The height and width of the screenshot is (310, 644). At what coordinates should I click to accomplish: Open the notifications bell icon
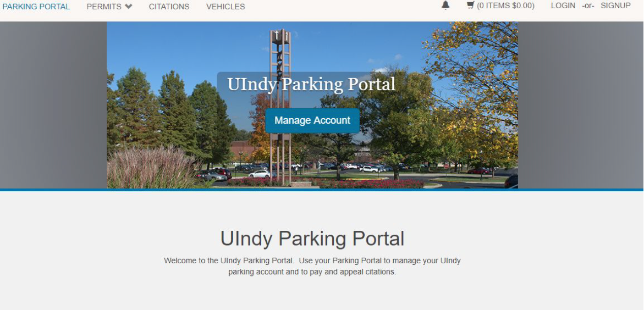click(445, 5)
